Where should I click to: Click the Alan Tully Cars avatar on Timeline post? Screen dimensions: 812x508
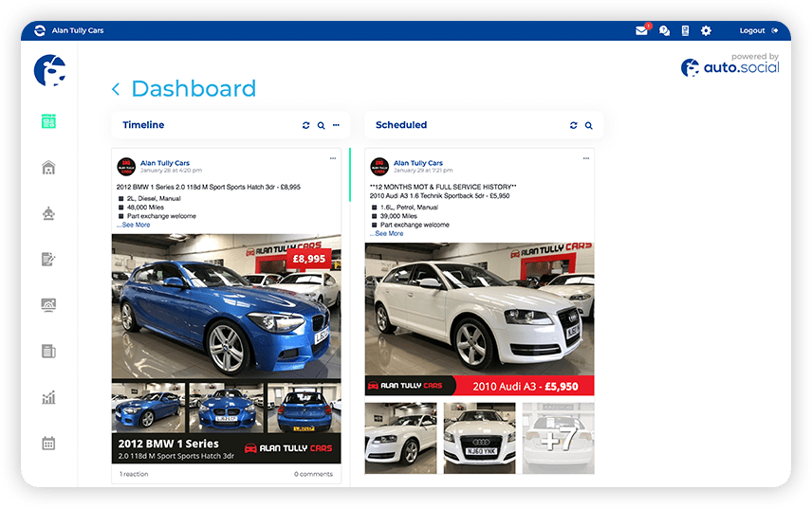[126, 167]
